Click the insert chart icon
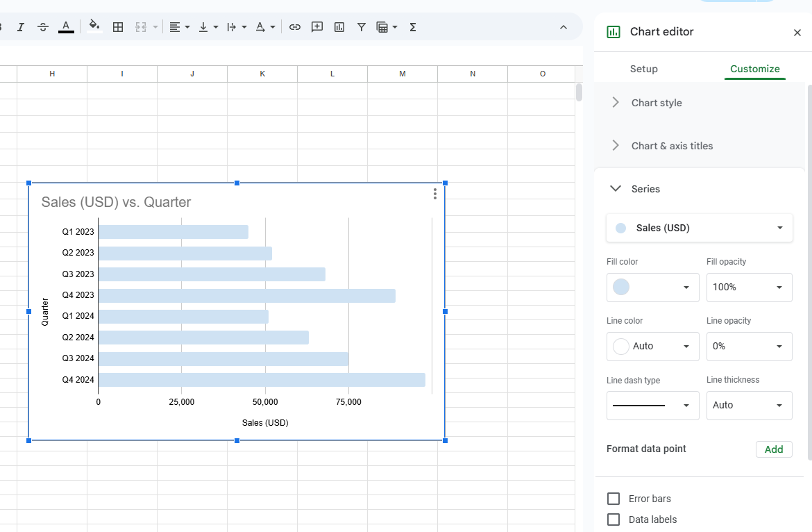 [x=339, y=27]
